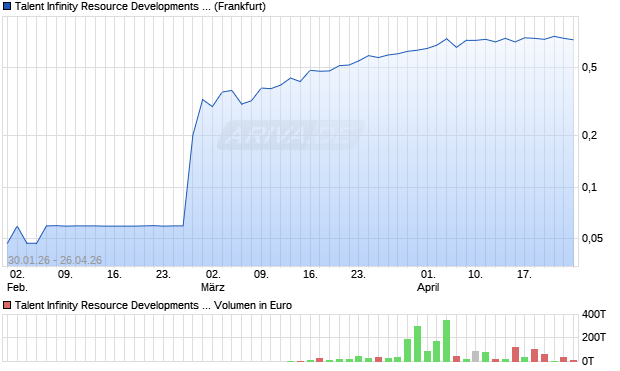Click the 400T volume axis label

tap(594, 315)
